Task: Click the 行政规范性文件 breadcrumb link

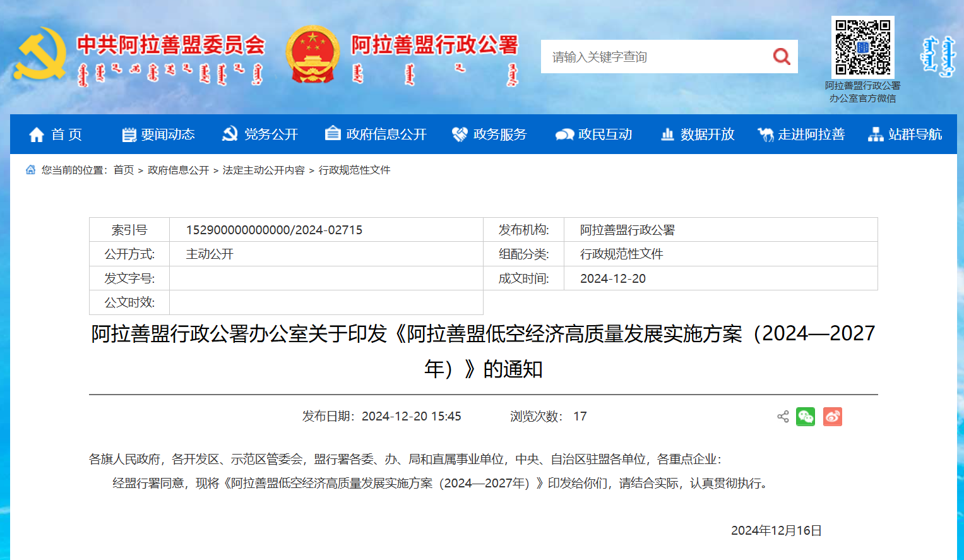Action: click(x=355, y=170)
